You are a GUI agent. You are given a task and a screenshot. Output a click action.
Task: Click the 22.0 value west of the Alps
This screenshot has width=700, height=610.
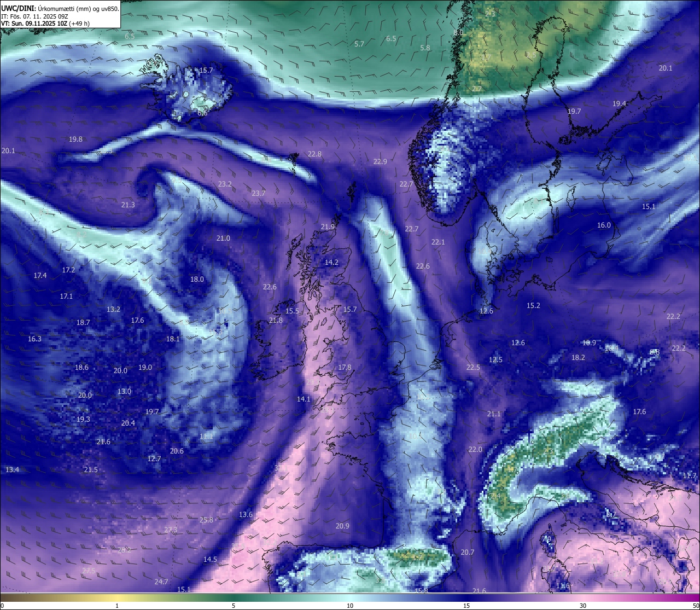pos(475,450)
